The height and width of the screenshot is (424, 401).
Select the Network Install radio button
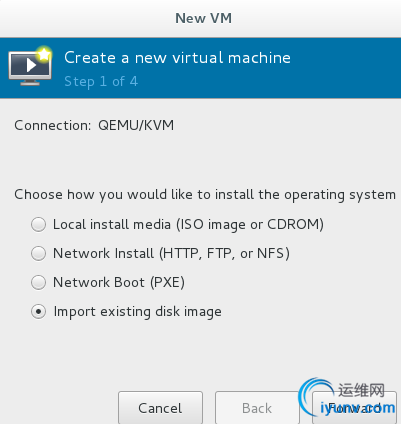pos(38,253)
